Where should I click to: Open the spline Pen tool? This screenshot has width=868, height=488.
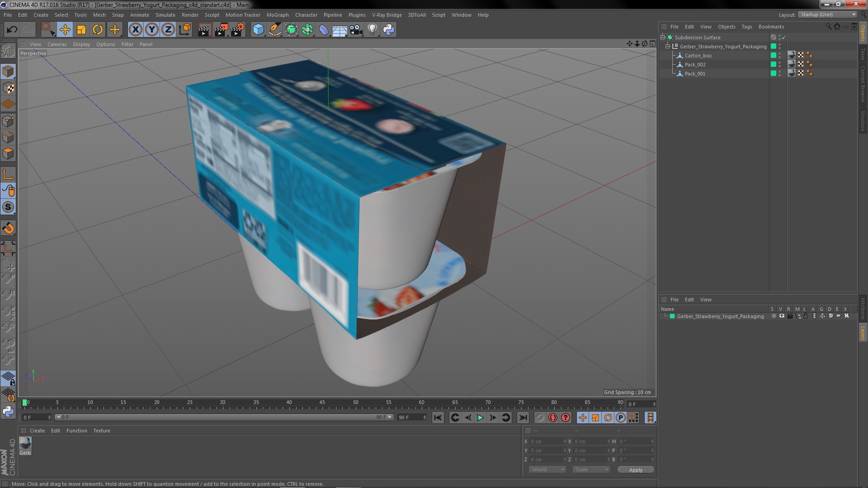pyautogui.click(x=274, y=30)
